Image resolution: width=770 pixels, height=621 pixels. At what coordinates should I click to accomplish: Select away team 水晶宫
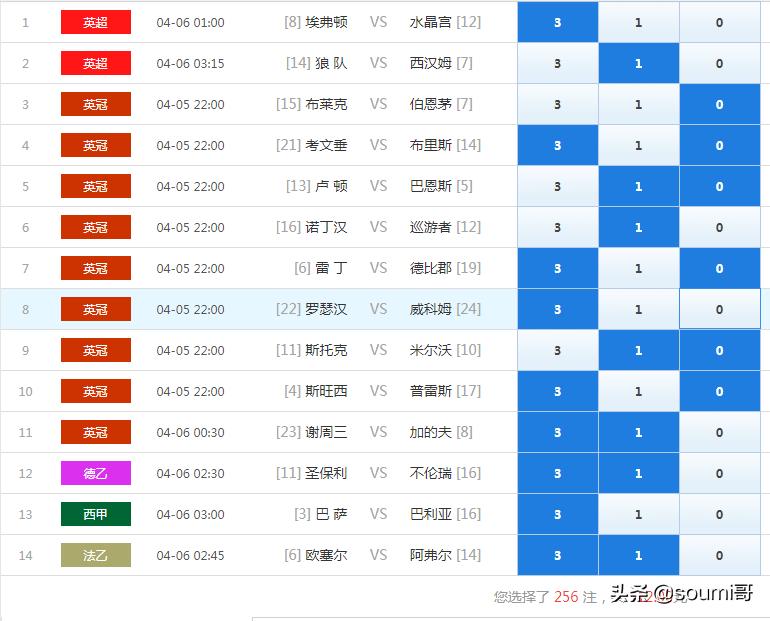(430, 22)
